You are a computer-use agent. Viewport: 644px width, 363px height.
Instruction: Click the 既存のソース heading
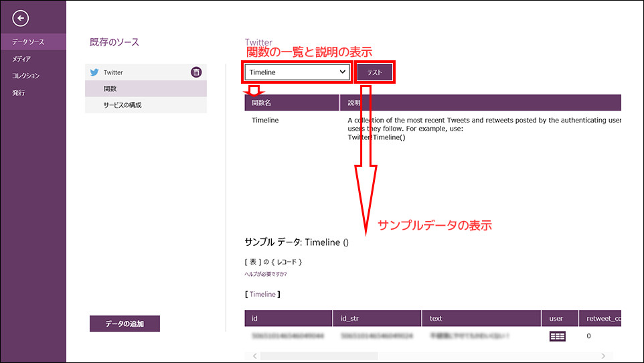[x=114, y=42]
